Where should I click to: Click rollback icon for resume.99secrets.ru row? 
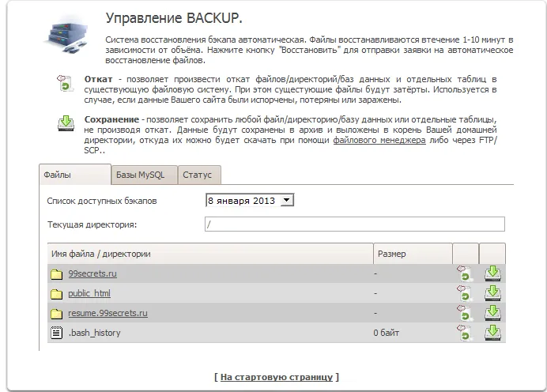465,313
